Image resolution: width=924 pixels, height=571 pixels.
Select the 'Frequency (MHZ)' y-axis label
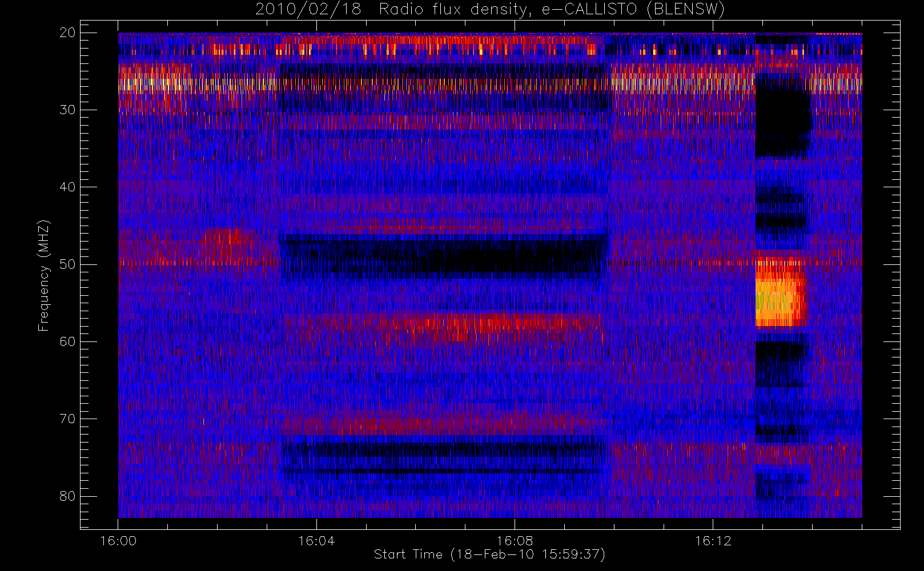point(44,275)
